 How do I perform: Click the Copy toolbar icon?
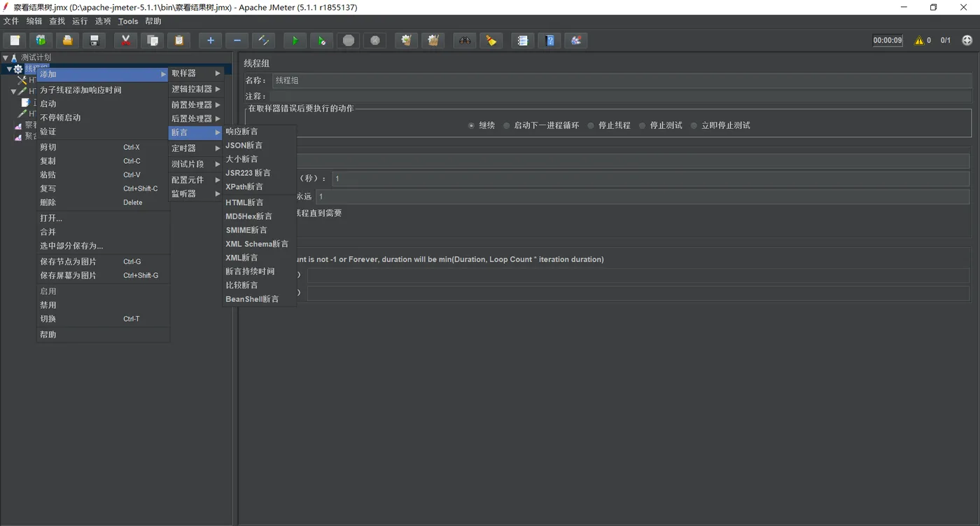(x=152, y=41)
